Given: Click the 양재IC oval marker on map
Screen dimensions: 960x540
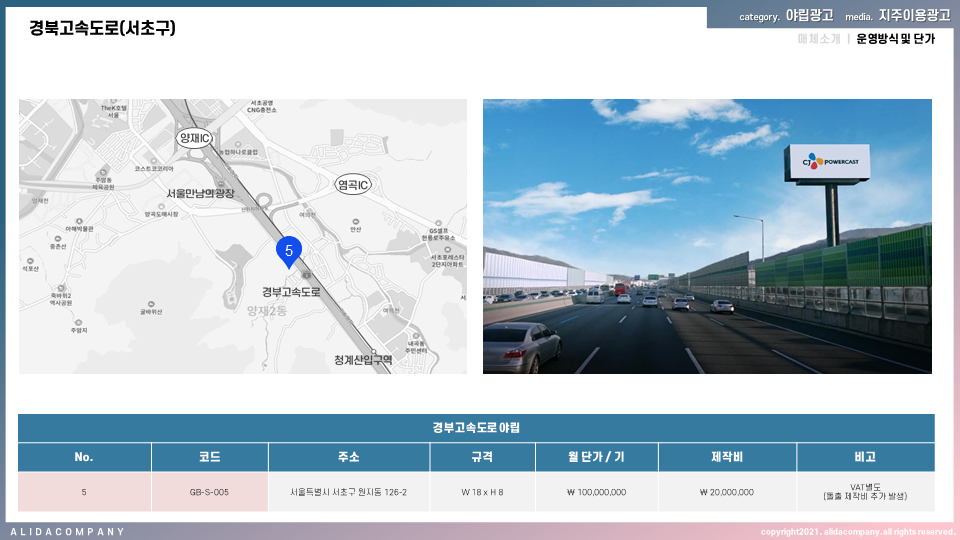Looking at the screenshot, I should (x=193, y=138).
